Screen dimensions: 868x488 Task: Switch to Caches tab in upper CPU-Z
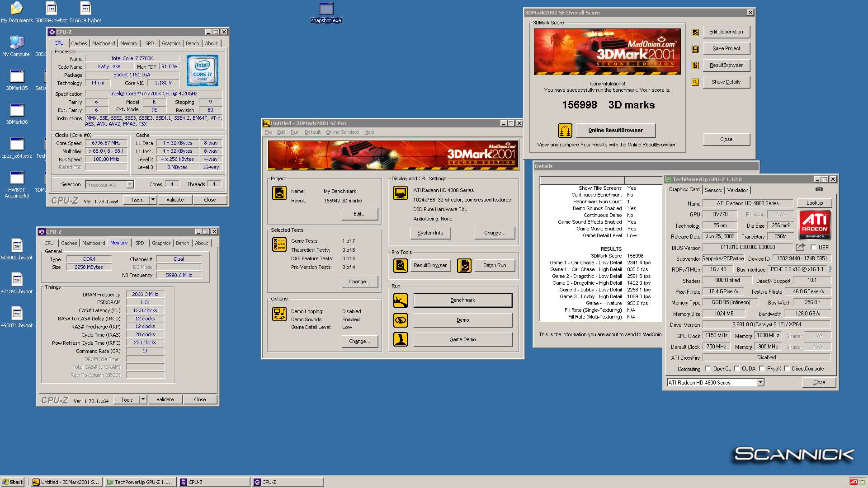79,43
